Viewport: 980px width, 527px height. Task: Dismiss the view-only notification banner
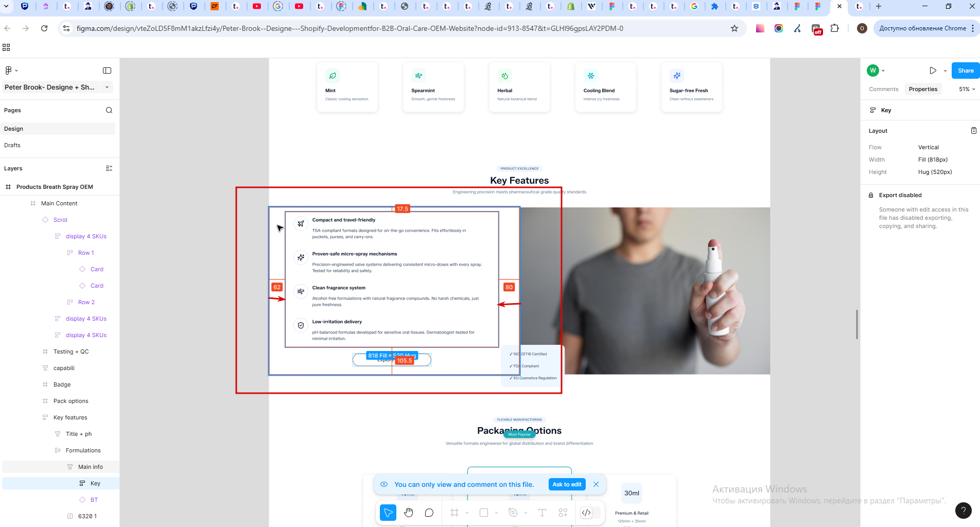(x=596, y=484)
